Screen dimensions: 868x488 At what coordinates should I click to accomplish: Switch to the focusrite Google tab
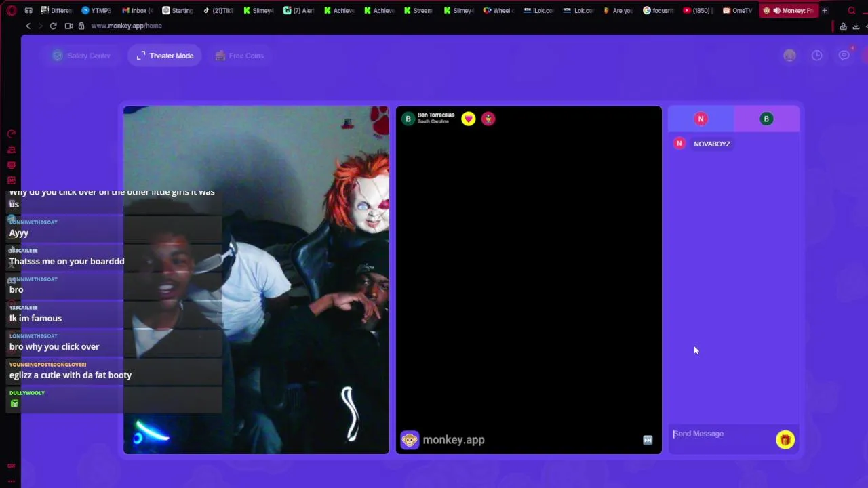click(657, 10)
